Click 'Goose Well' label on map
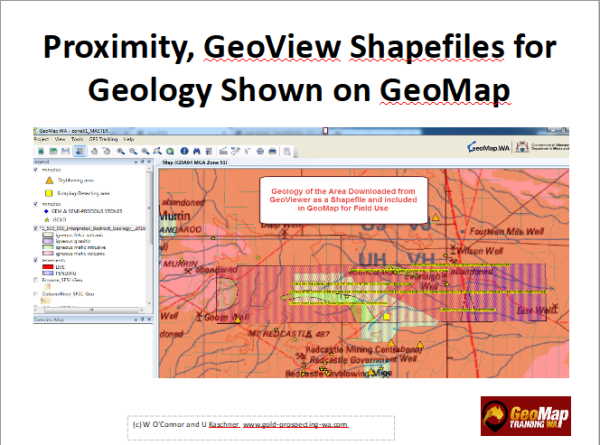600x445 pixels. click(226, 317)
